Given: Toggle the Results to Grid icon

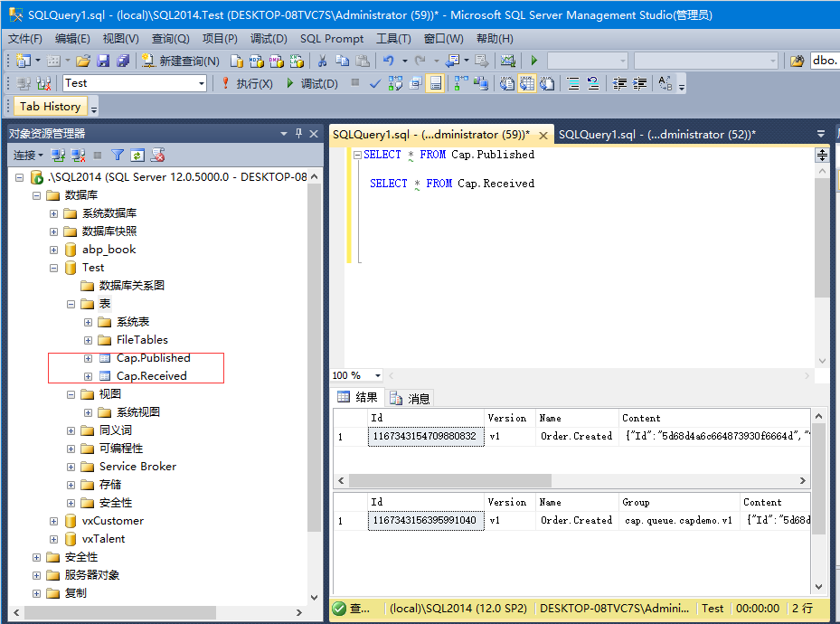Looking at the screenshot, I should point(527,83).
